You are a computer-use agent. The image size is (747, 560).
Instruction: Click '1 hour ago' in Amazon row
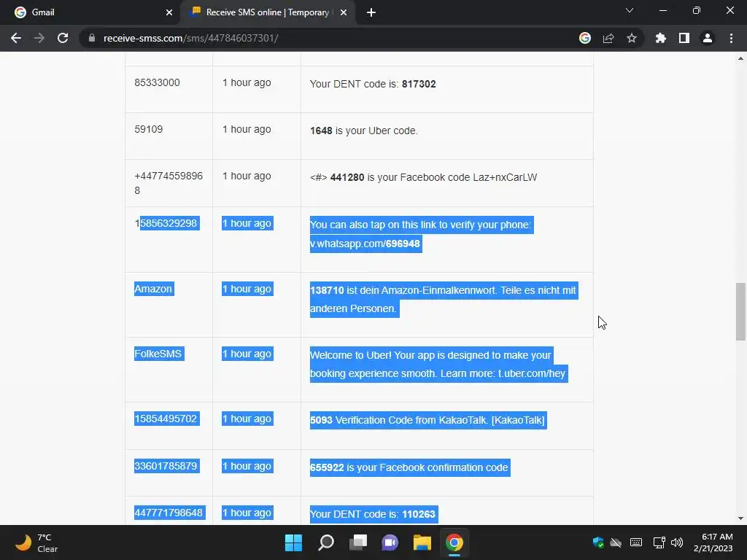(x=247, y=289)
